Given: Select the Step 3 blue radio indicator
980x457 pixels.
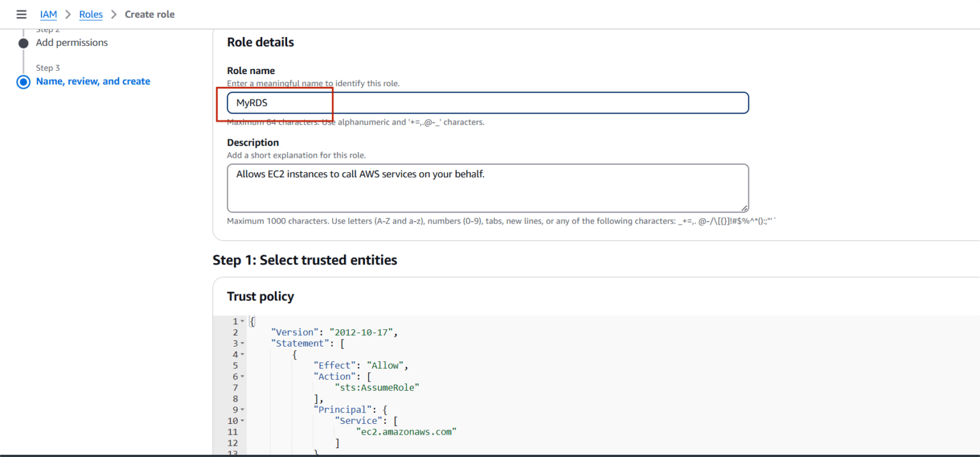Looking at the screenshot, I should 23,81.
